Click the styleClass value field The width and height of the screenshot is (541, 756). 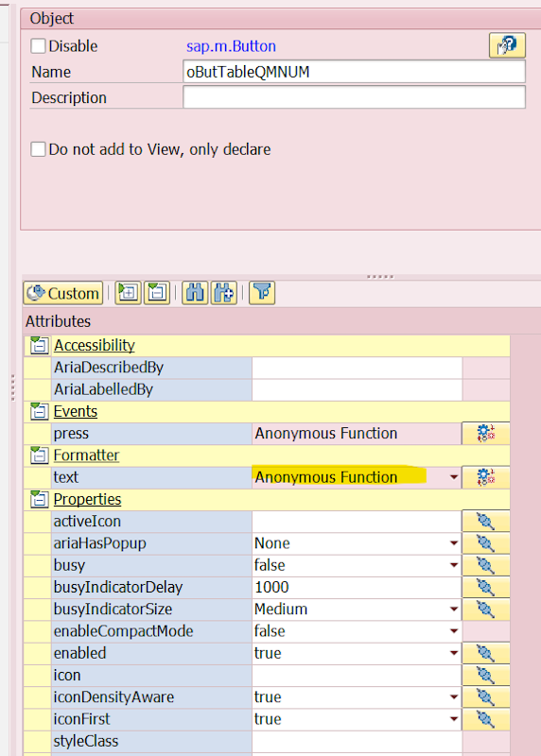tap(358, 741)
